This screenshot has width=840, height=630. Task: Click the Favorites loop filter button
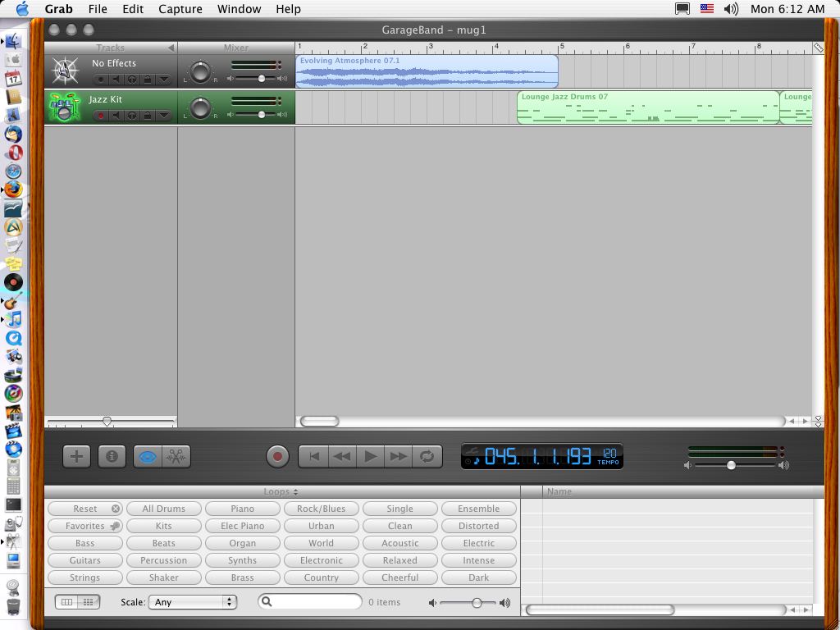click(85, 526)
